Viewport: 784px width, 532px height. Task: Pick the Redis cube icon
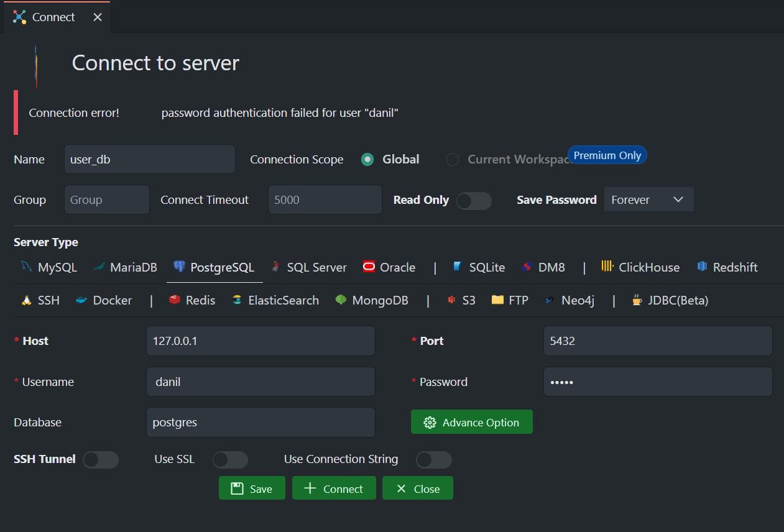click(x=175, y=300)
